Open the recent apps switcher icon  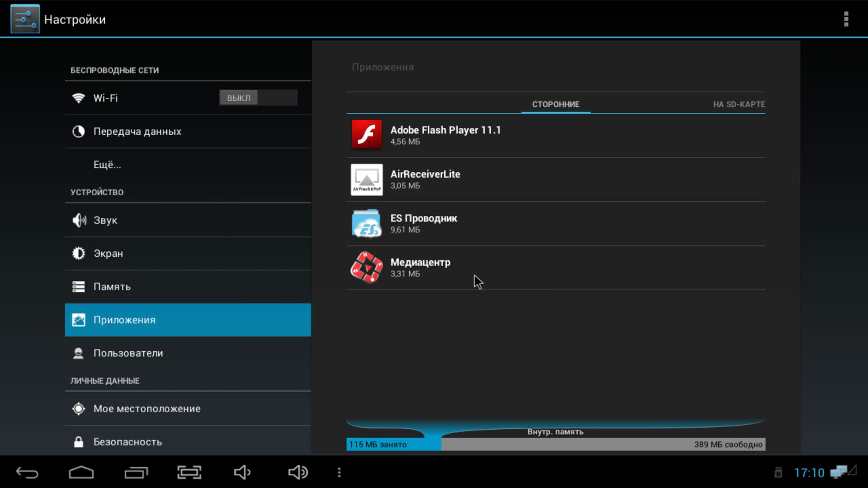[136, 473]
